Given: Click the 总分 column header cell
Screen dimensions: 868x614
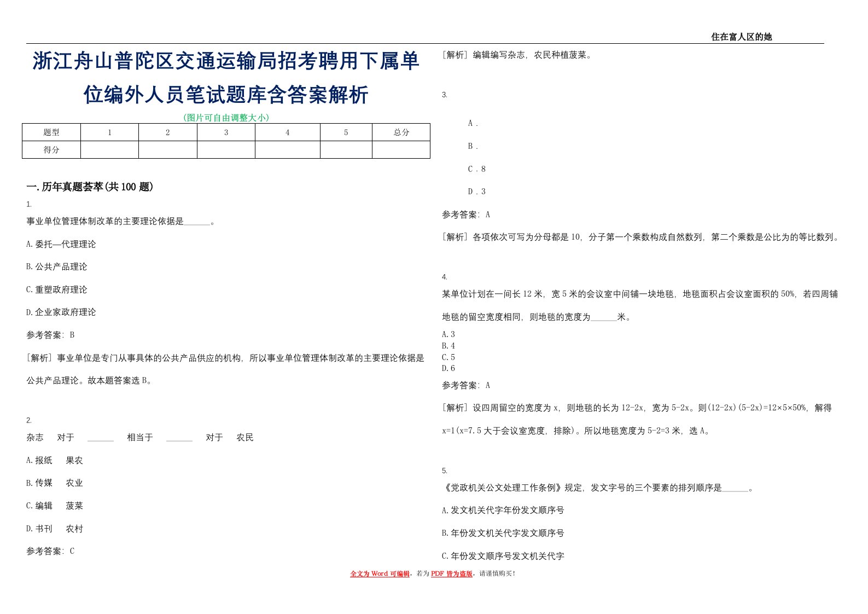Looking at the screenshot, I should point(401,132).
